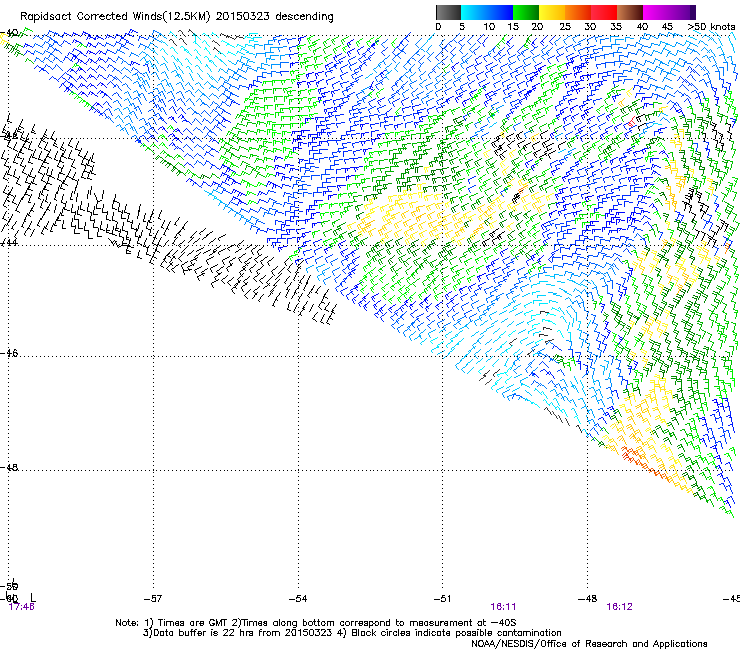The width and height of the screenshot is (740, 650).
Task: Click the purple time stamp 16:12
Action: (619, 607)
